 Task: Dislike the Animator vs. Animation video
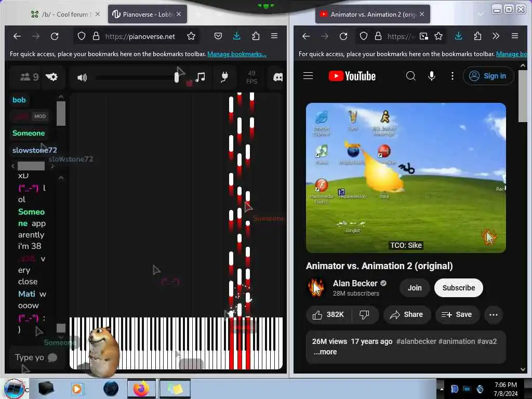[x=364, y=315]
